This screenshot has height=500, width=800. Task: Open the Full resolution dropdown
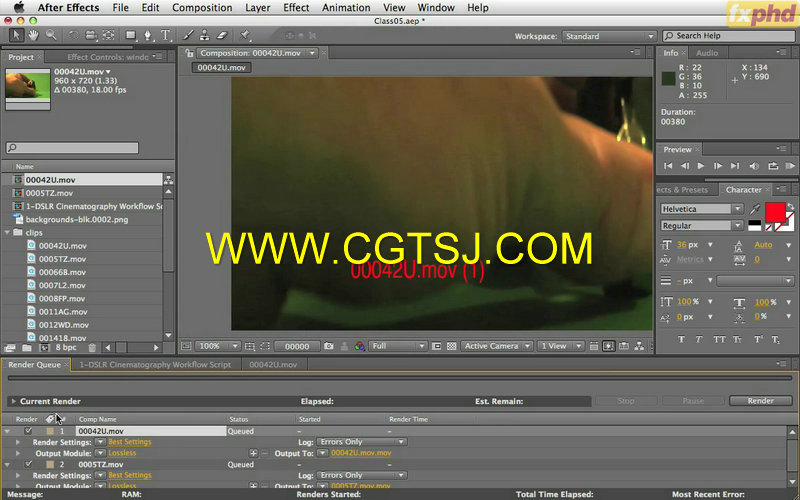(397, 346)
